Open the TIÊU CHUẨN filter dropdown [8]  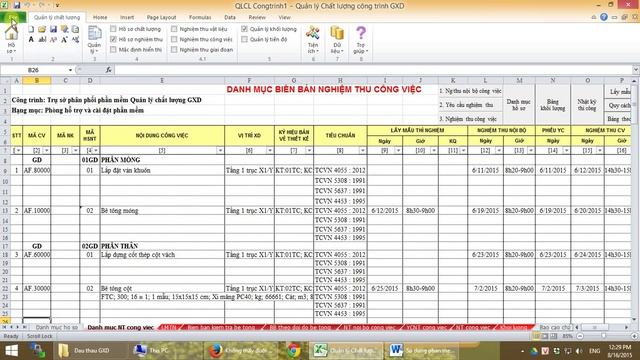(x=362, y=151)
